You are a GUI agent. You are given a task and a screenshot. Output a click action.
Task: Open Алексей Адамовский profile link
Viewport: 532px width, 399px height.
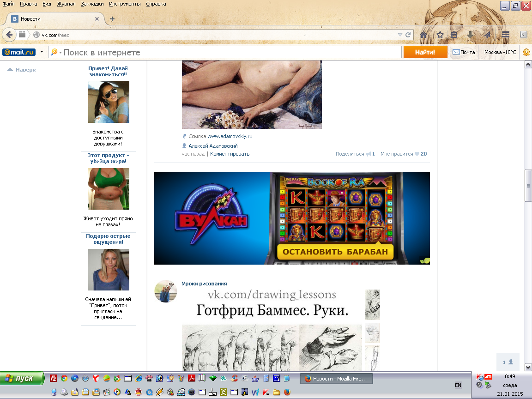pyautogui.click(x=213, y=146)
